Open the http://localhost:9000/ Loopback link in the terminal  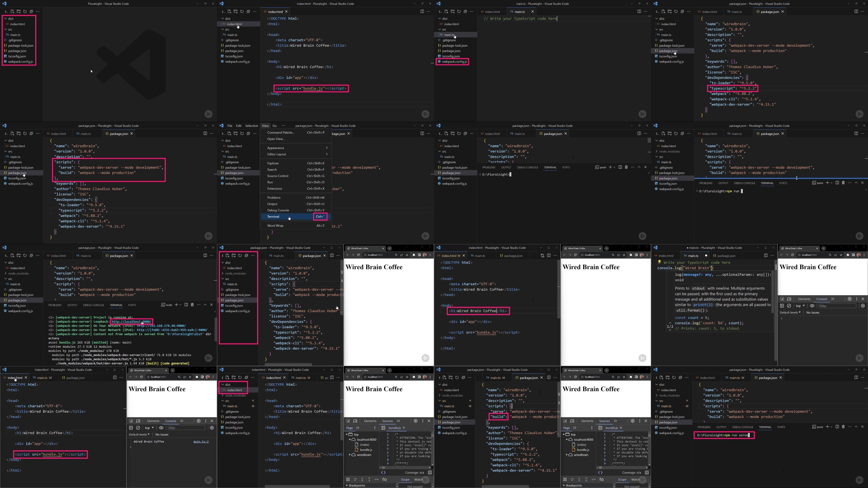[131, 322]
